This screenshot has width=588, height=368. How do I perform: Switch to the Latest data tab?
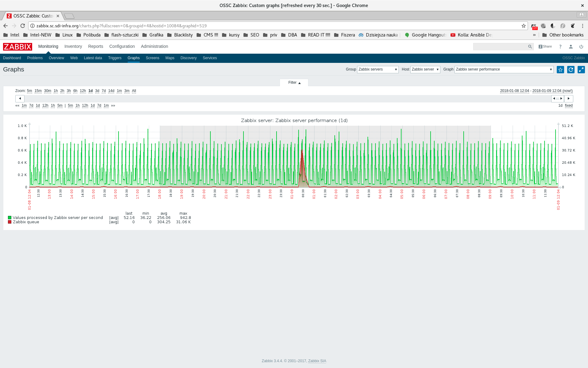click(93, 58)
